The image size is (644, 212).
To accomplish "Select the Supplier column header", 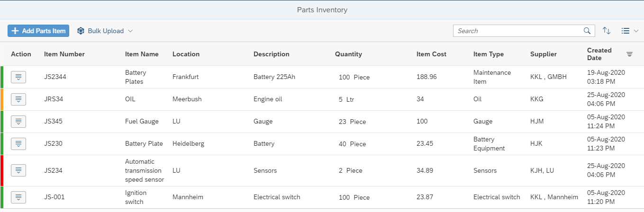I will coord(544,54).
